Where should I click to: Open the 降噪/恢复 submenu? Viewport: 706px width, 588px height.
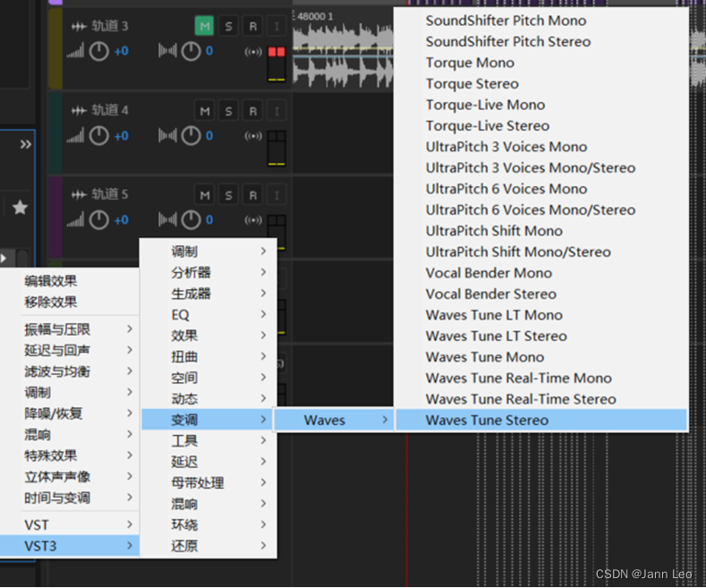69,413
